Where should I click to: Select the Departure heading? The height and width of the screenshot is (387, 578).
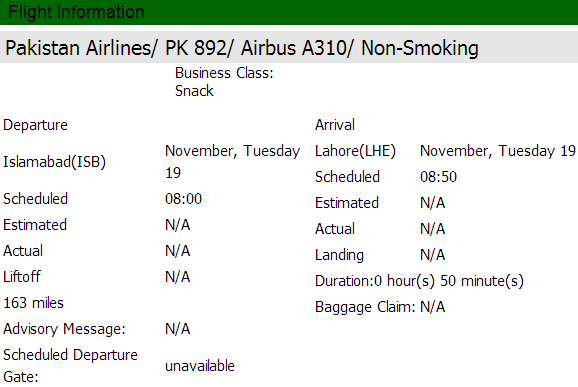(35, 125)
